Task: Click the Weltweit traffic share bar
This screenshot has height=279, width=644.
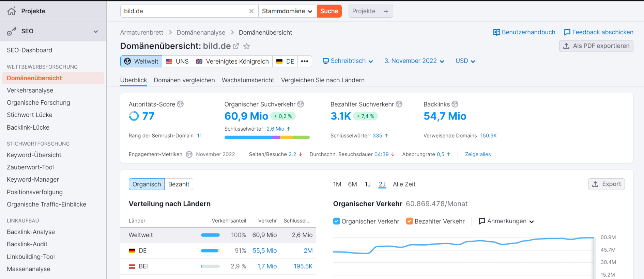Action: coord(210,235)
